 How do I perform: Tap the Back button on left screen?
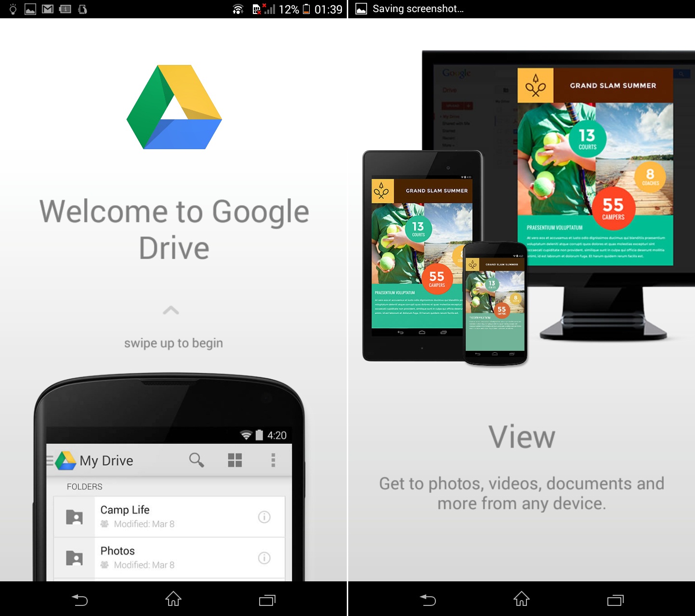pyautogui.click(x=80, y=600)
